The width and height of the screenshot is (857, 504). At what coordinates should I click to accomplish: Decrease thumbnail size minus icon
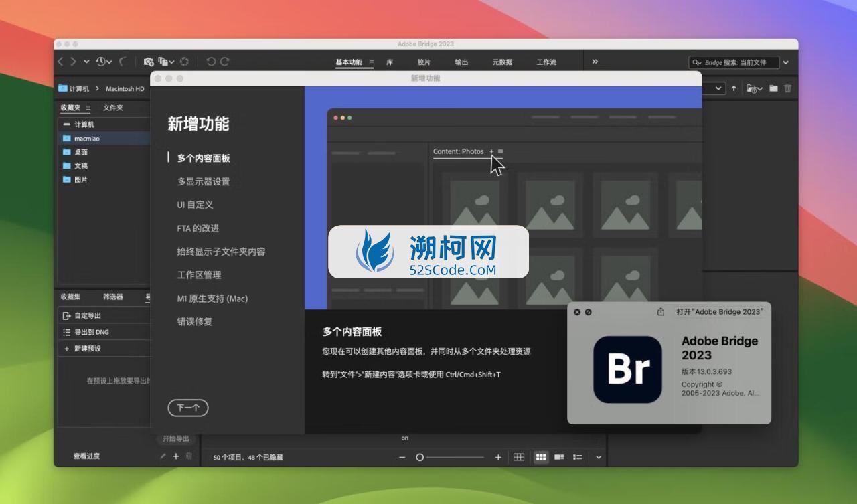(x=402, y=458)
